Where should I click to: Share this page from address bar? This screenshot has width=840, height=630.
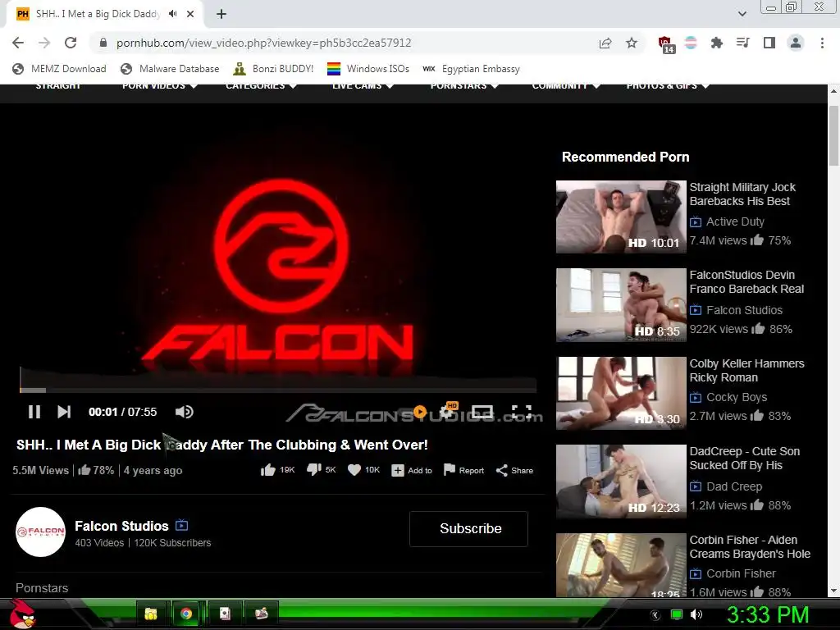pyautogui.click(x=605, y=43)
